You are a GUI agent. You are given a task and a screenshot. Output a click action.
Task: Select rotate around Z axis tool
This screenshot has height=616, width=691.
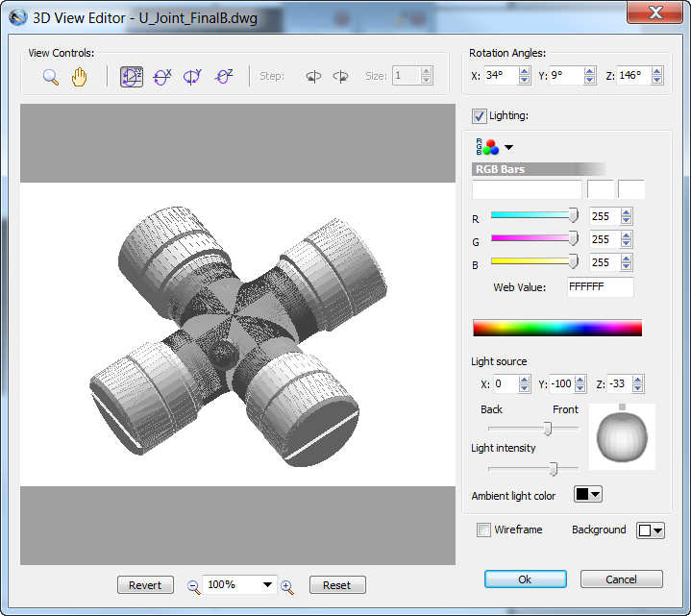click(x=224, y=77)
